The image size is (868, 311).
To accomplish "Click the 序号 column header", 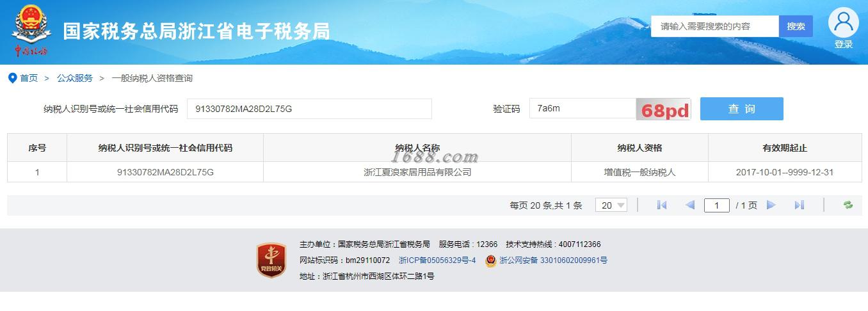I will pos(37,148).
